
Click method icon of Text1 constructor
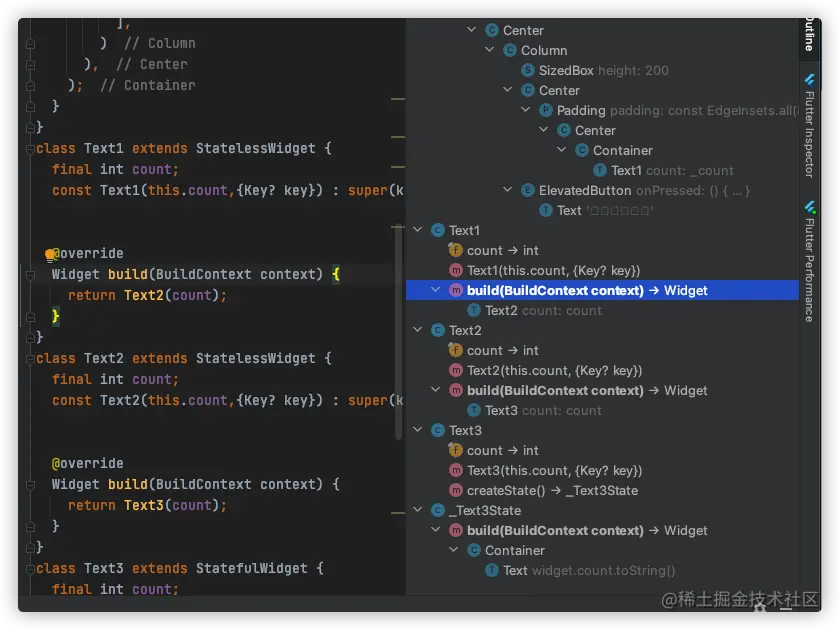[455, 271]
